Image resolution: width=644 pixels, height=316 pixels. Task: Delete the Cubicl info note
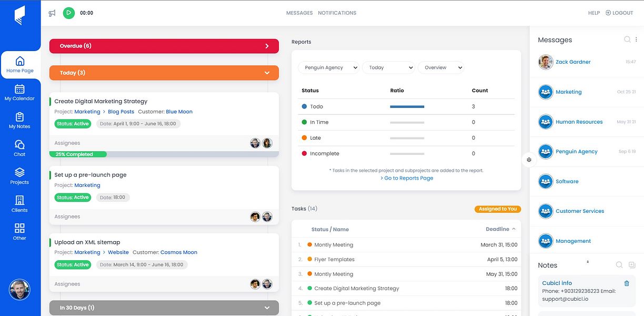(626, 283)
